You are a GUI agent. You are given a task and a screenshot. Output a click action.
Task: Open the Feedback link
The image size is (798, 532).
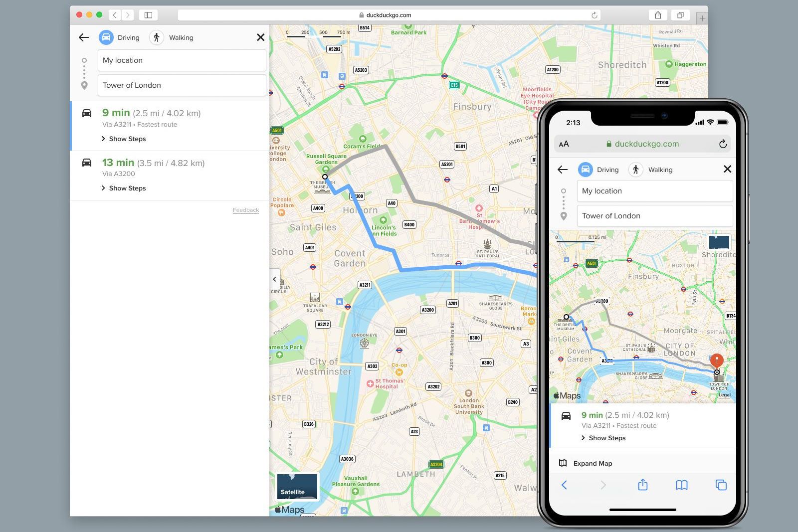coord(246,210)
